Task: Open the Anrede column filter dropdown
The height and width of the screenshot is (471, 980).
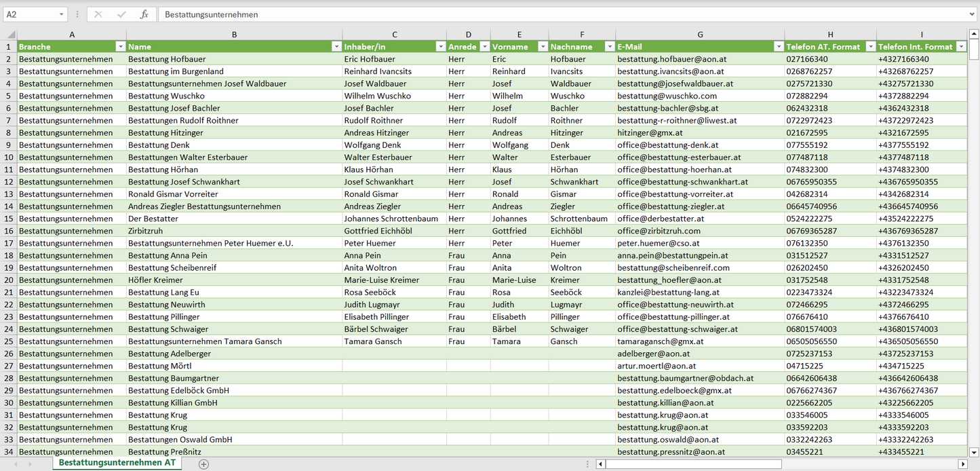Action: tap(484, 47)
